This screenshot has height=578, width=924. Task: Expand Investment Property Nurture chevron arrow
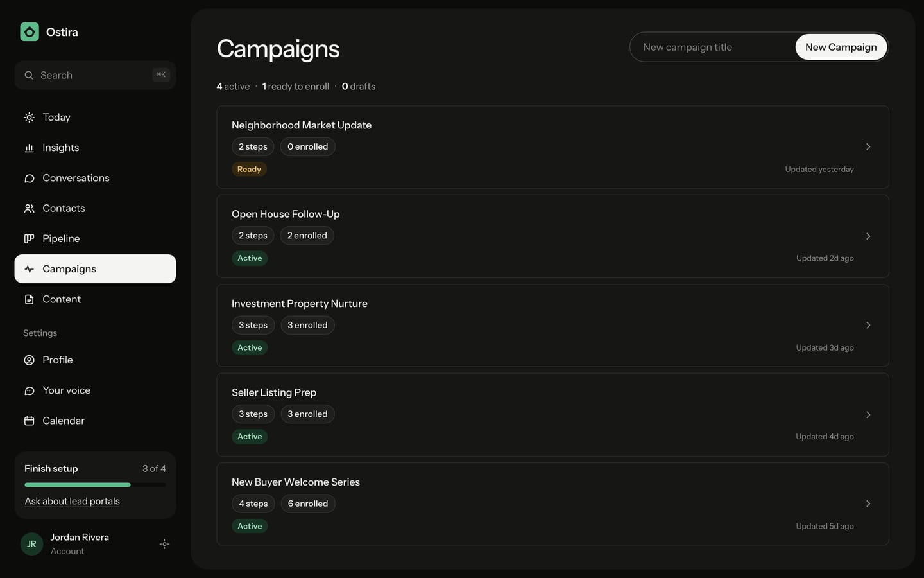[868, 326]
